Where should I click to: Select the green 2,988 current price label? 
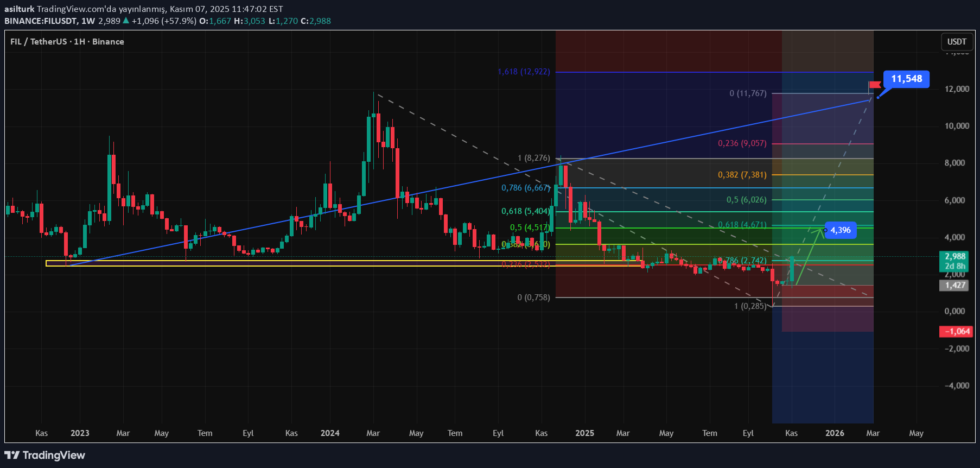(954, 261)
